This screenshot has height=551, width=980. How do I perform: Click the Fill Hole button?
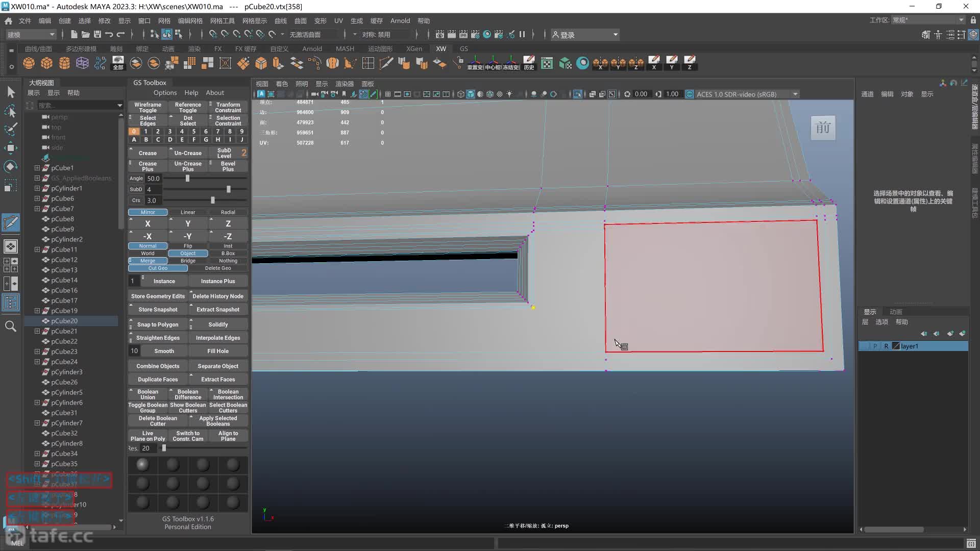point(218,351)
